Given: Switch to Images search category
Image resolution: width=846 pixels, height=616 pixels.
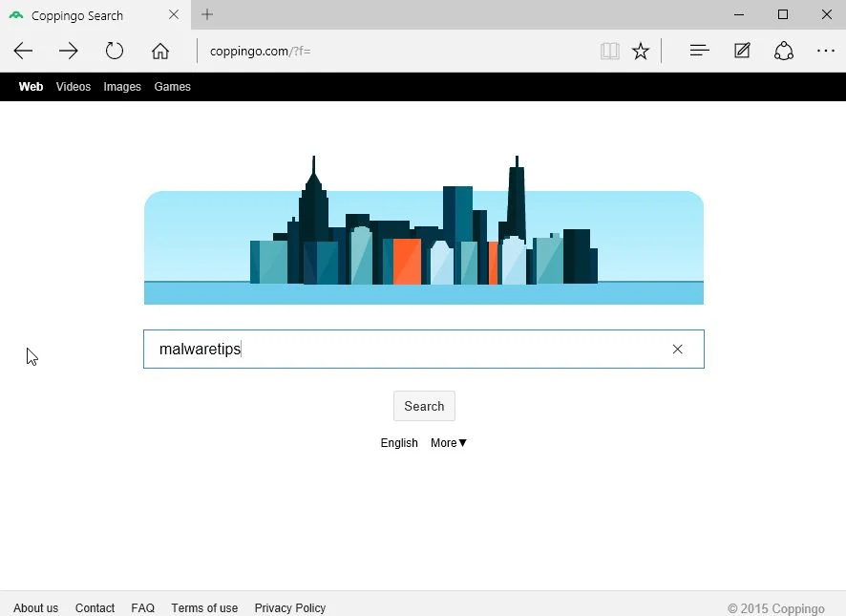Looking at the screenshot, I should (122, 87).
